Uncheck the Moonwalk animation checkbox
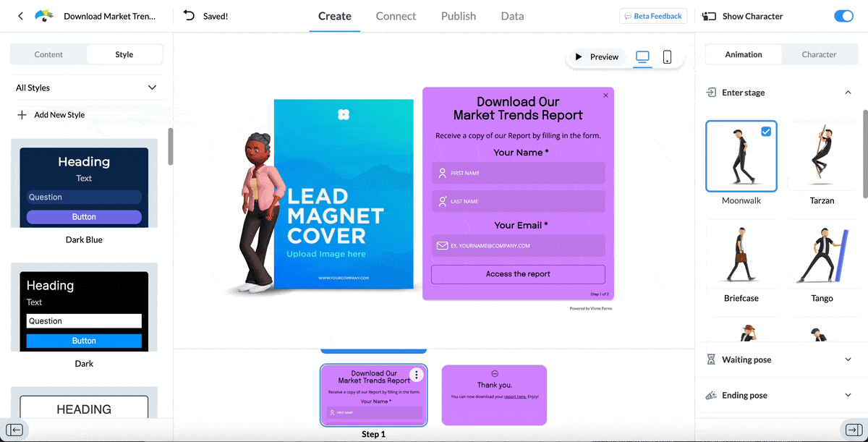 [765, 132]
